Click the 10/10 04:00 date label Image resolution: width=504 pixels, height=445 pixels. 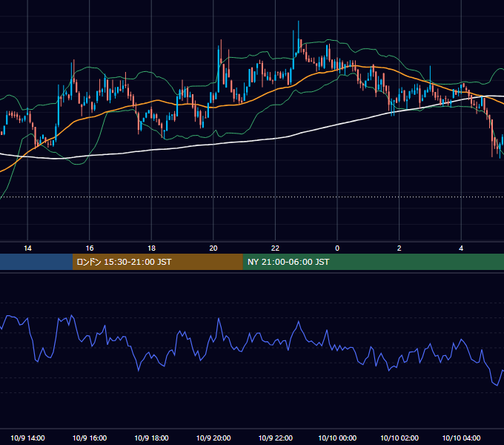pyautogui.click(x=461, y=438)
